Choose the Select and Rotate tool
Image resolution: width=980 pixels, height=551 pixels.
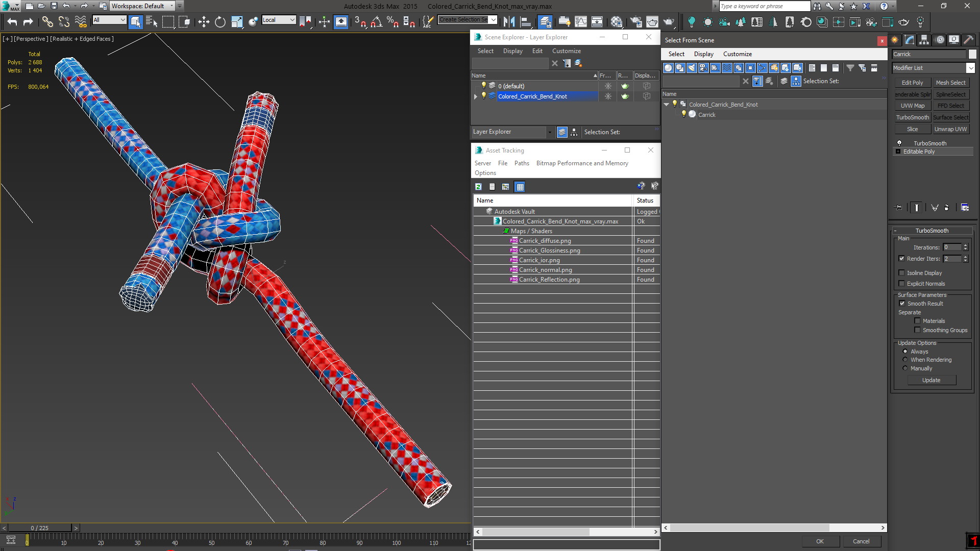pyautogui.click(x=220, y=21)
